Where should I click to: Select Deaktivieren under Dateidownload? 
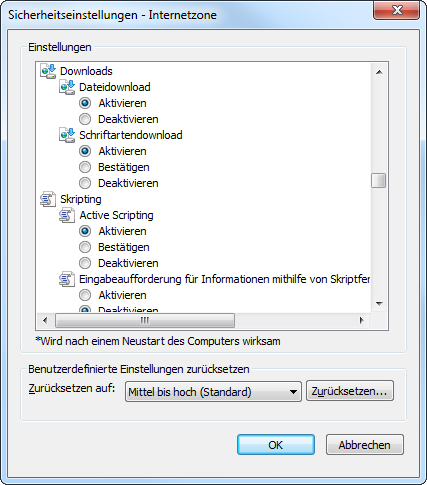[85, 119]
